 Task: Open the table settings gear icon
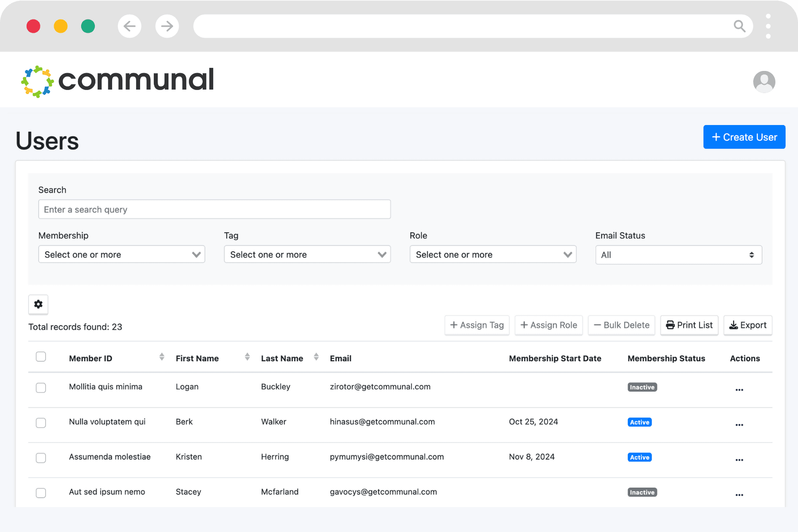point(38,305)
